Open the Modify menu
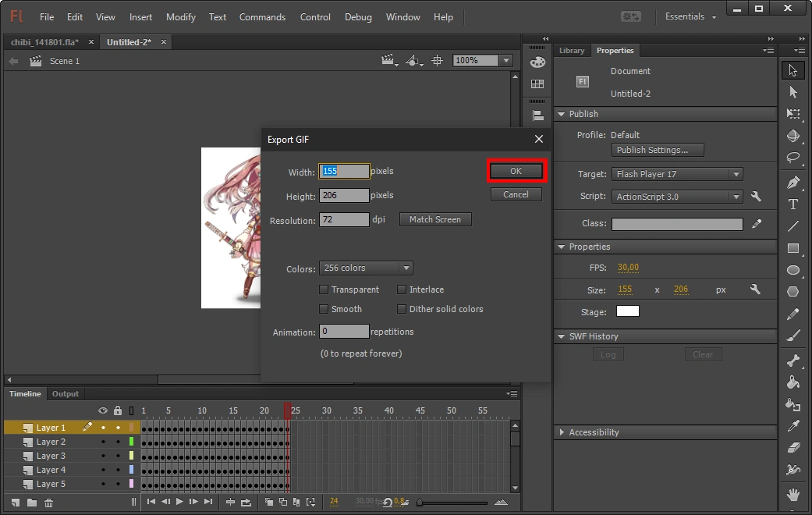The image size is (812, 515). point(181,17)
